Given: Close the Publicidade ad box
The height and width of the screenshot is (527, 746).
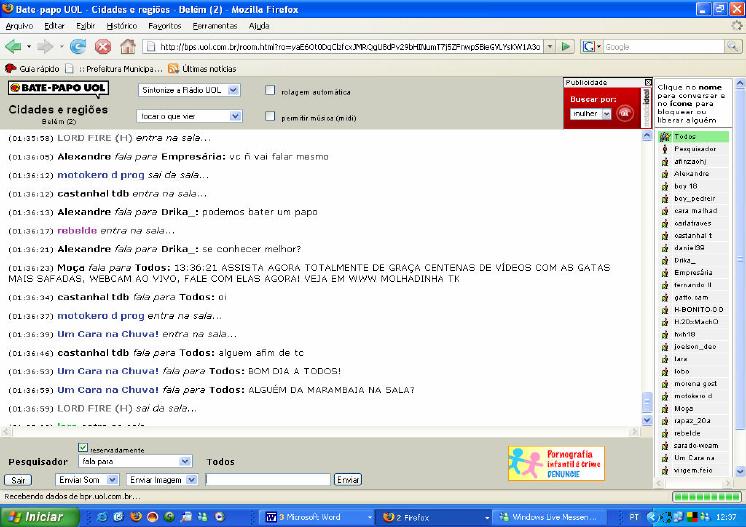Looking at the screenshot, I should click(648, 82).
